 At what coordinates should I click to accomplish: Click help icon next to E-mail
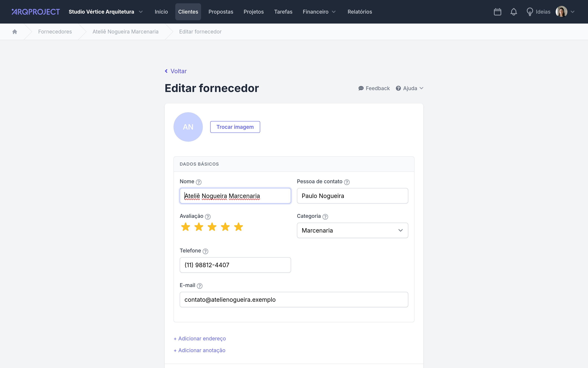coord(200,286)
